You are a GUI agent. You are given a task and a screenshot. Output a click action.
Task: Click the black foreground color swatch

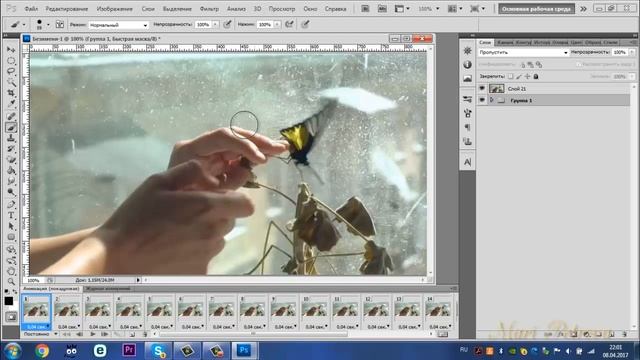9,301
